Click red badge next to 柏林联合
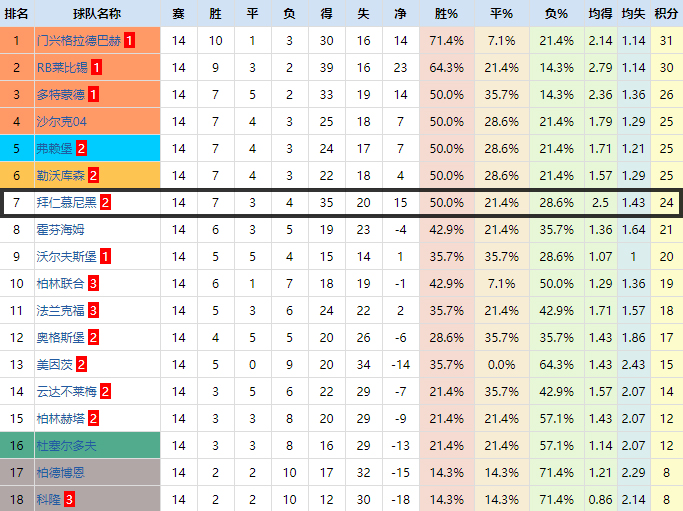The width and height of the screenshot is (683, 511). pos(93,284)
